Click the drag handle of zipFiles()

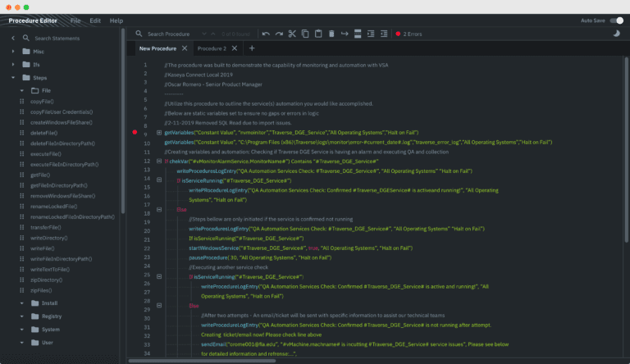22,290
